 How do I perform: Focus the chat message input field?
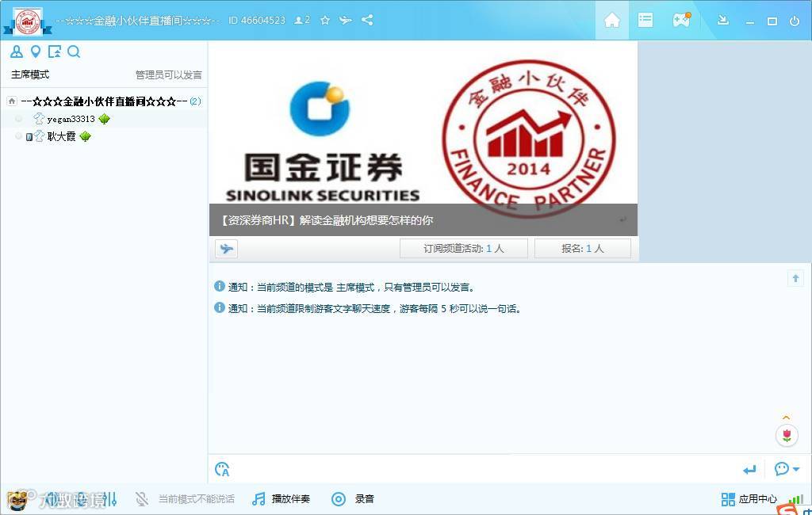485,470
